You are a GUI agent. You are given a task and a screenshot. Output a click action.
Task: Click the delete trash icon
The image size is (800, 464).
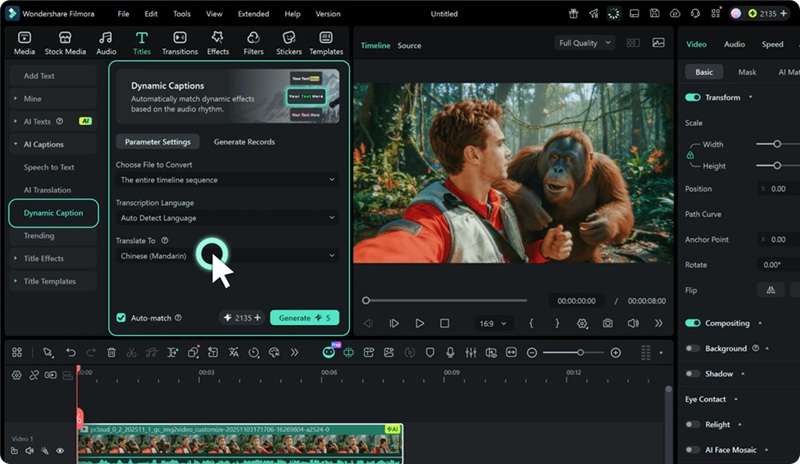click(x=111, y=353)
